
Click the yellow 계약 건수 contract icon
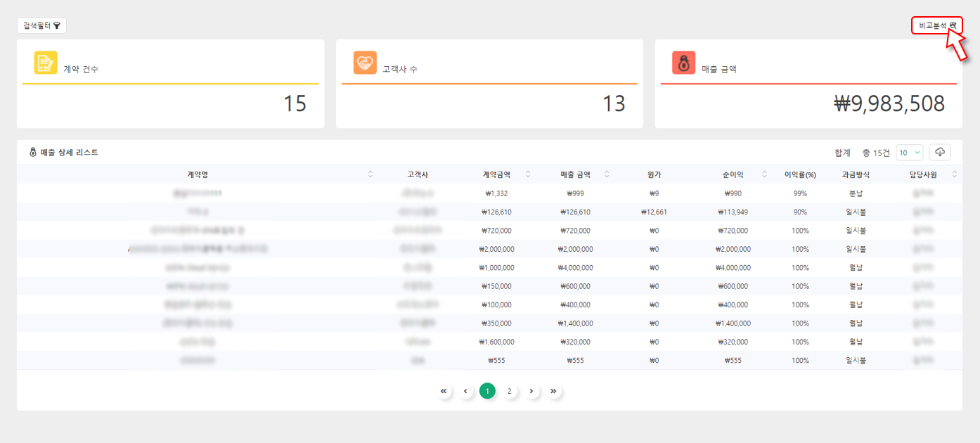pyautogui.click(x=46, y=63)
